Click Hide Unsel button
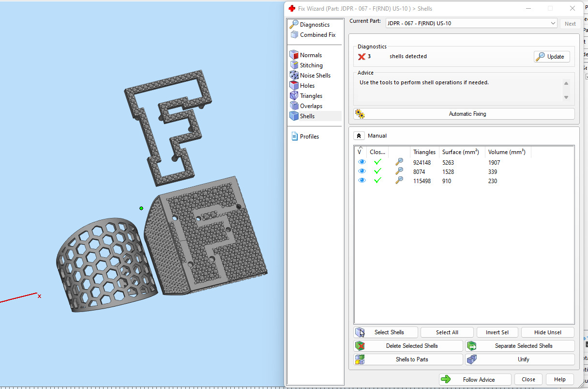 coord(548,332)
